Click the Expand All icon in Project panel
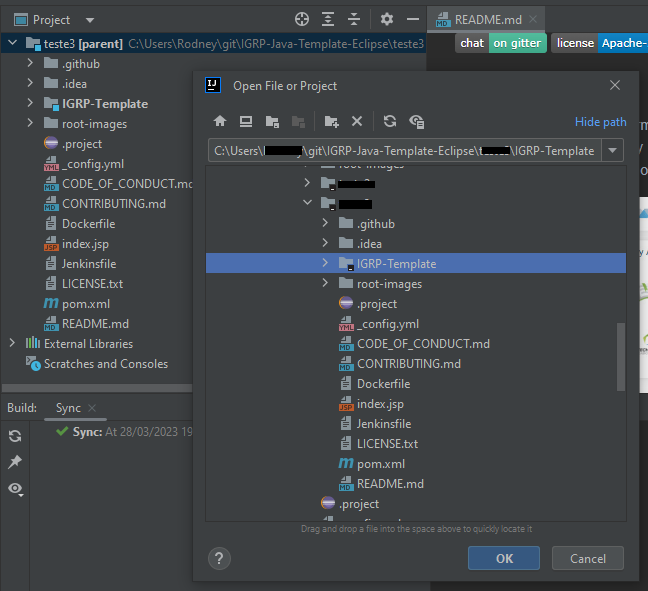The image size is (648, 591). (x=328, y=19)
